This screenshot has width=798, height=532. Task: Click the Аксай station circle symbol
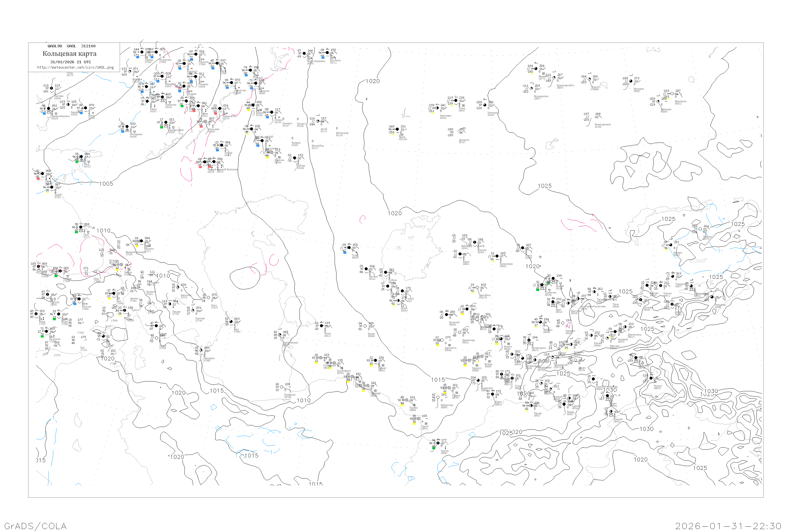coord(318,121)
